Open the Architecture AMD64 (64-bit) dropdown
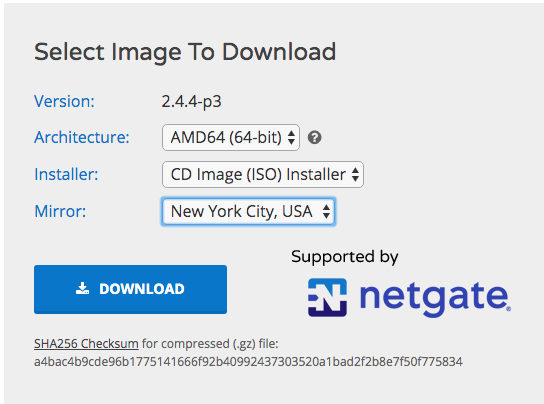Screen dimensions: 544x404 click(x=231, y=138)
